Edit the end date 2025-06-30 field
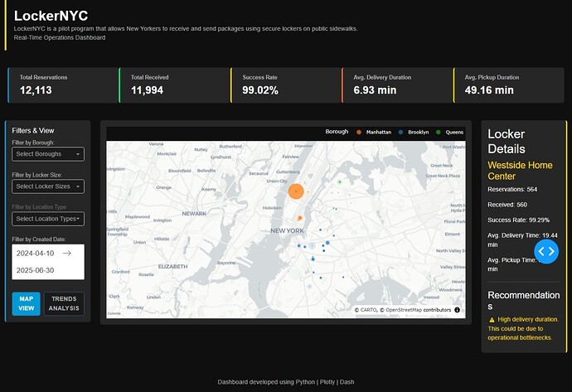The height and width of the screenshot is (392, 572). point(36,270)
